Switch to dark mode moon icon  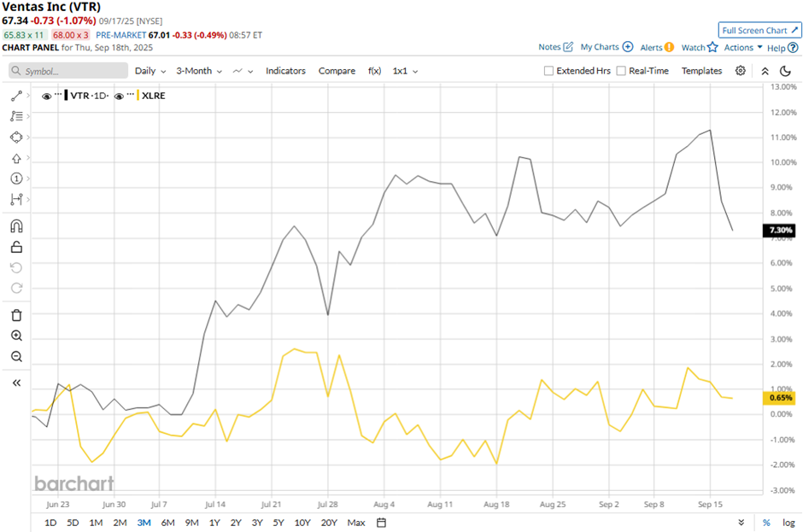pos(785,71)
